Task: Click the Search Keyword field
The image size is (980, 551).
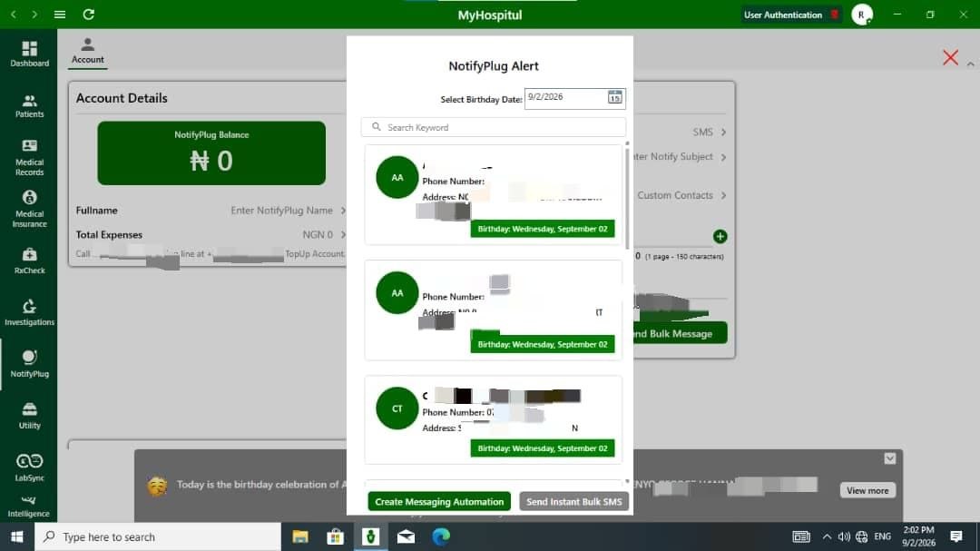Action: [x=493, y=127]
